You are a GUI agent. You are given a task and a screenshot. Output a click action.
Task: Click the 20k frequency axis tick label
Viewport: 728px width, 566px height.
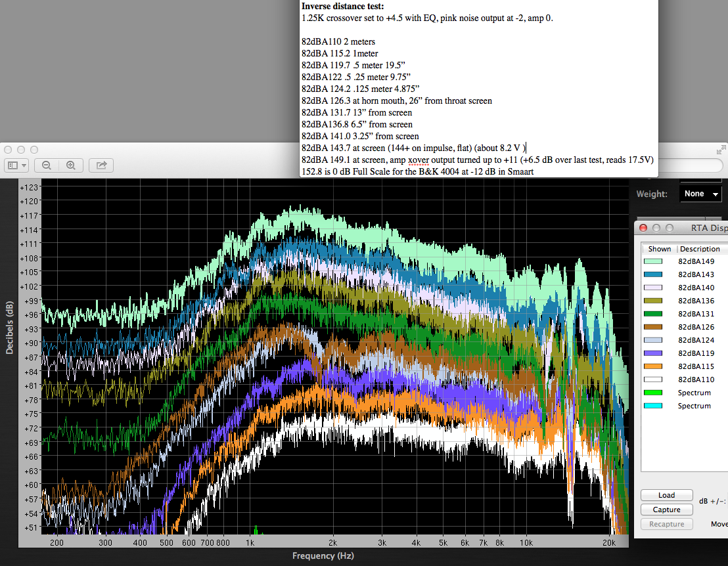[x=608, y=543]
